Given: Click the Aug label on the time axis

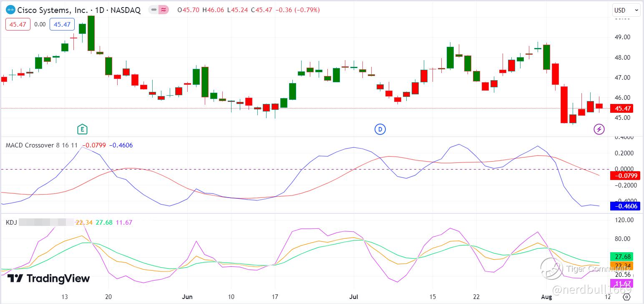Looking at the screenshot, I should click(x=546, y=297).
